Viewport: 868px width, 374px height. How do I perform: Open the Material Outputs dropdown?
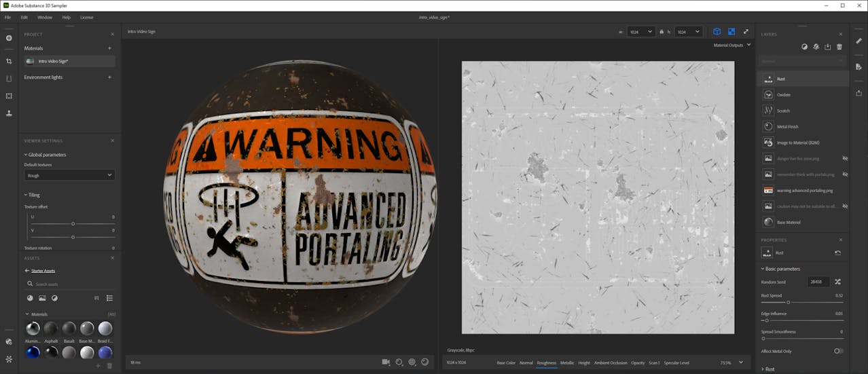point(732,45)
